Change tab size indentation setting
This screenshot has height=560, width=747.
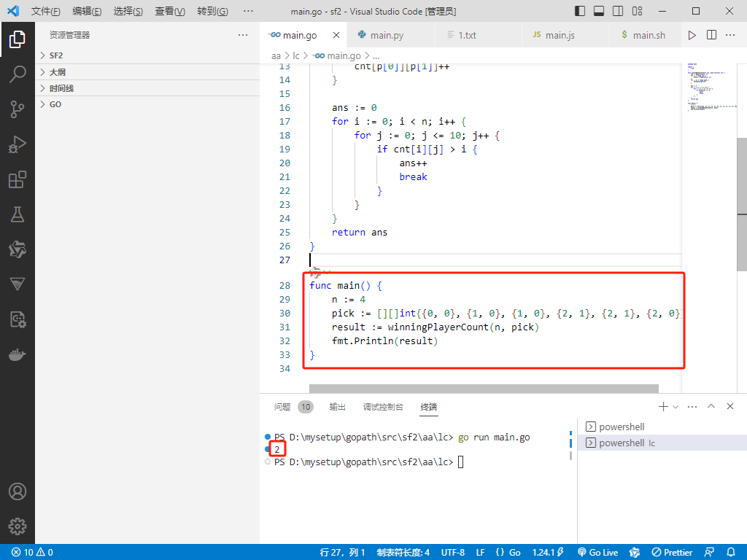(x=403, y=553)
